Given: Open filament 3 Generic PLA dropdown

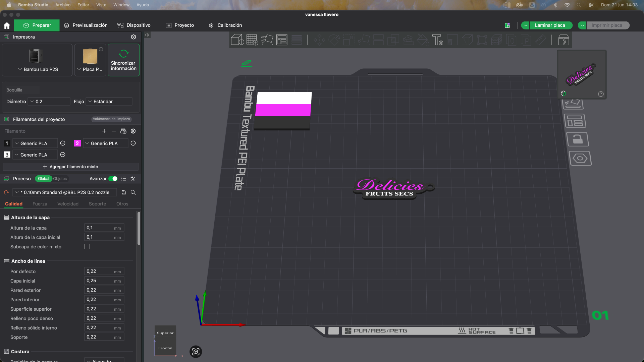Looking at the screenshot, I should click(35, 155).
